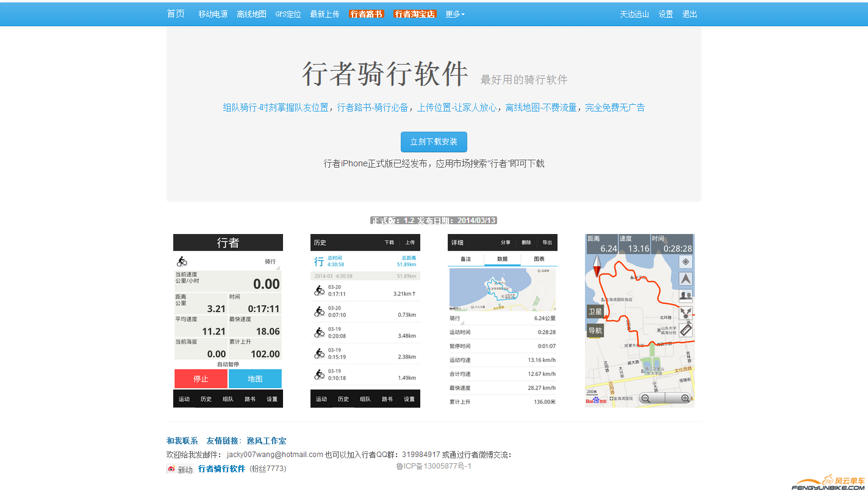The image size is (868, 493).
Task: Open the 逸风工作室 friend link
Action: click(x=267, y=441)
